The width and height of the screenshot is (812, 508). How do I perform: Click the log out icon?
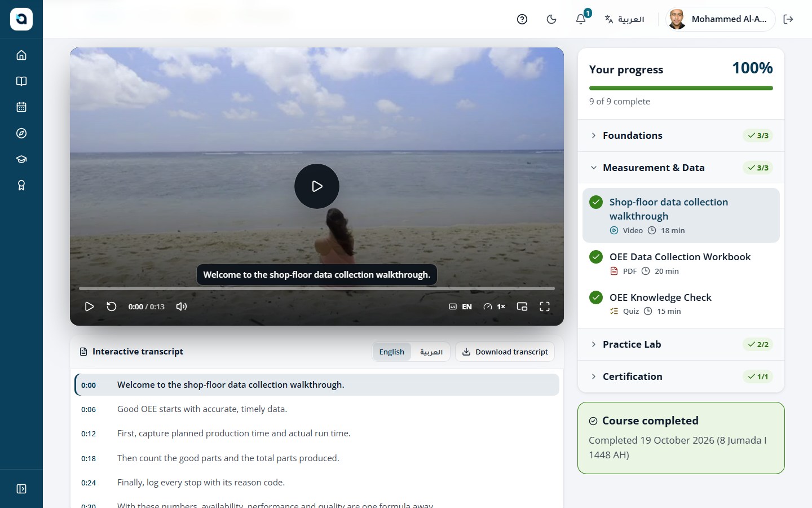pyautogui.click(x=788, y=19)
